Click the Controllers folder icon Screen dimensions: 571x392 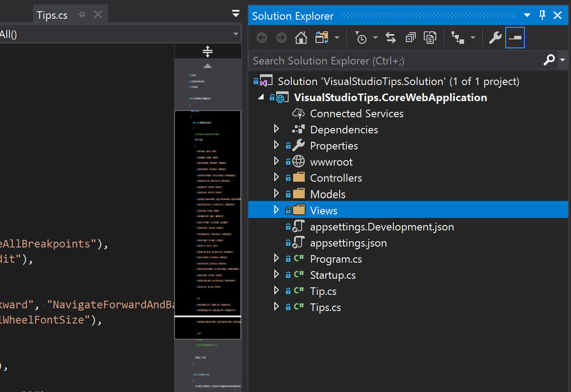pyautogui.click(x=298, y=178)
